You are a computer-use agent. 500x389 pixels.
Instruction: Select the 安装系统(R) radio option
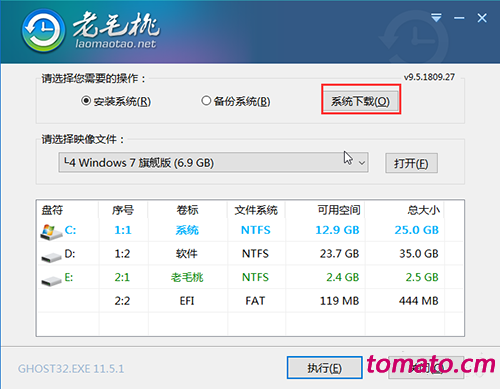[x=116, y=101]
